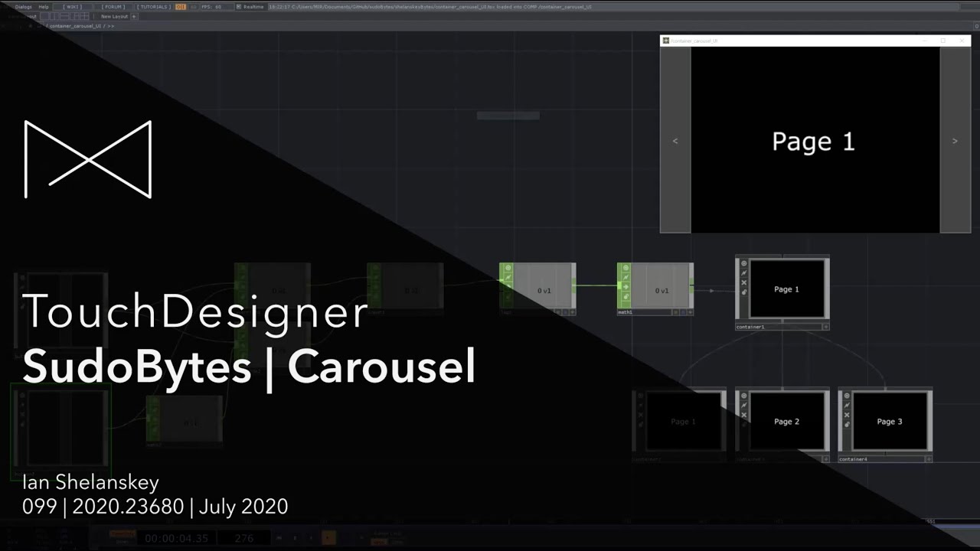Click the container_carousel_UI path breadcrumb
The height and width of the screenshot is (551, 980).
77,26
